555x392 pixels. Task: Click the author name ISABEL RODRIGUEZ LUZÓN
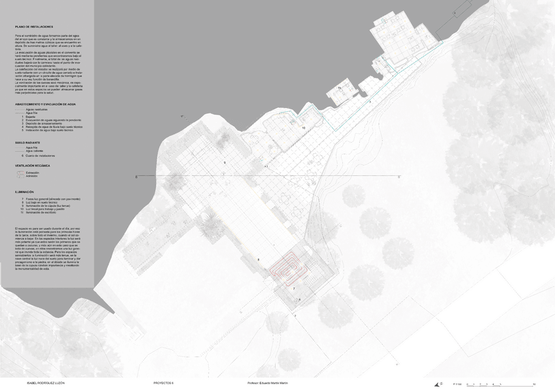point(46,382)
